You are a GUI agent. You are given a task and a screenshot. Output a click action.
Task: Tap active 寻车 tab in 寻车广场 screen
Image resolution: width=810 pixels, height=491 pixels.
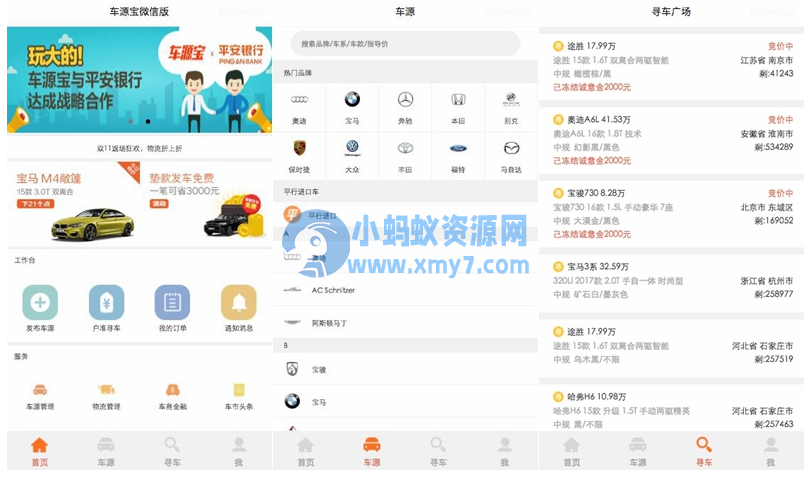coord(704,451)
